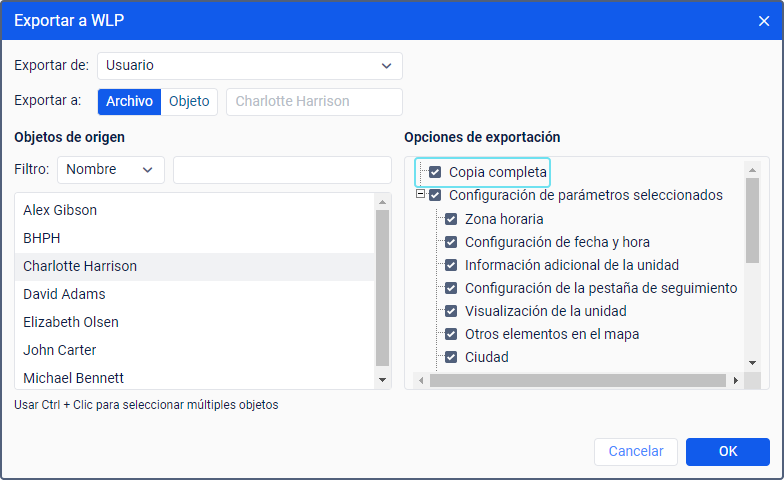784x480 pixels.
Task: Select the Archivo export target
Action: 129,102
